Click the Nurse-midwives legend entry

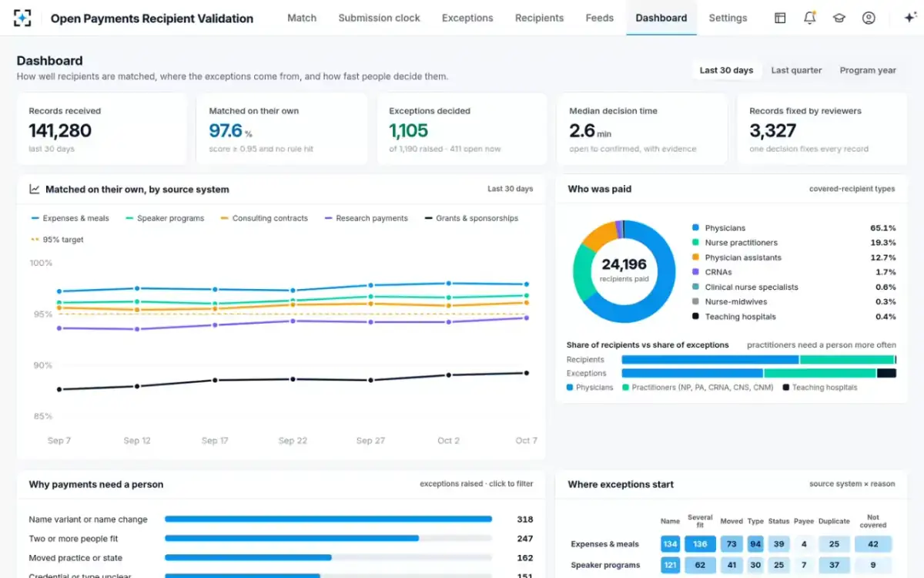click(x=793, y=302)
